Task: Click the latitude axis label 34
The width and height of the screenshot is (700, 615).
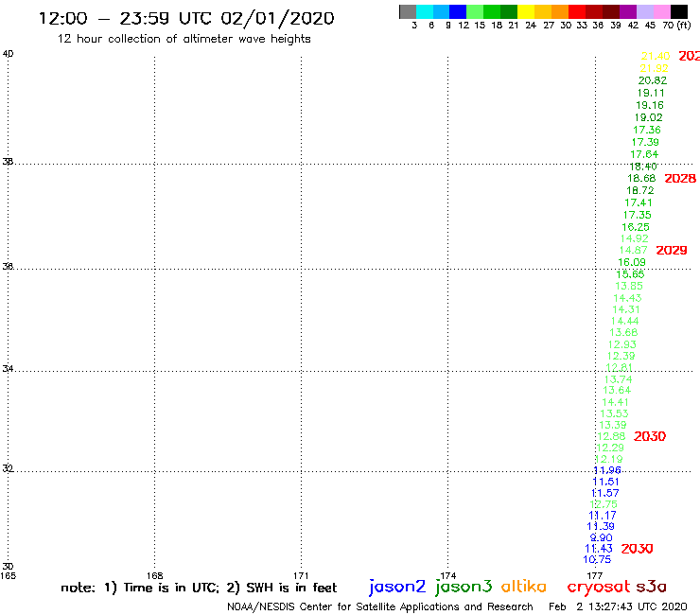Action: pyautogui.click(x=8, y=369)
